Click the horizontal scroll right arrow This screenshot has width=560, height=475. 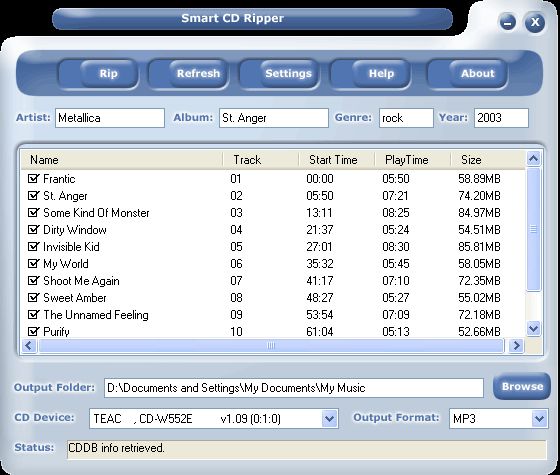point(516,346)
